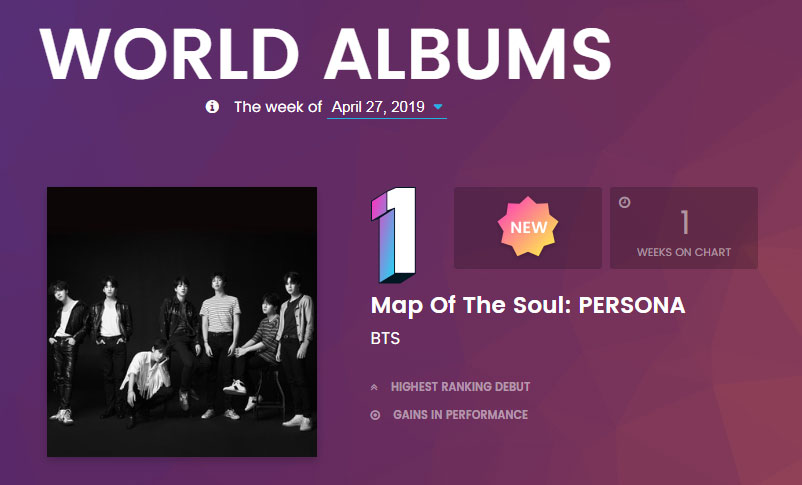Open the BTS artist link
Image resolution: width=802 pixels, height=485 pixels.
tap(385, 339)
